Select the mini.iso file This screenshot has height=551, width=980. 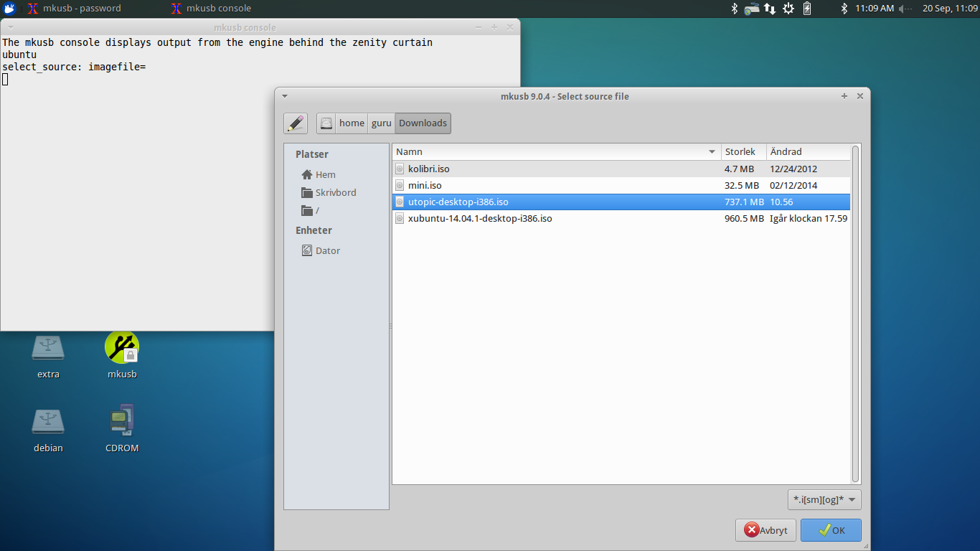coord(621,186)
